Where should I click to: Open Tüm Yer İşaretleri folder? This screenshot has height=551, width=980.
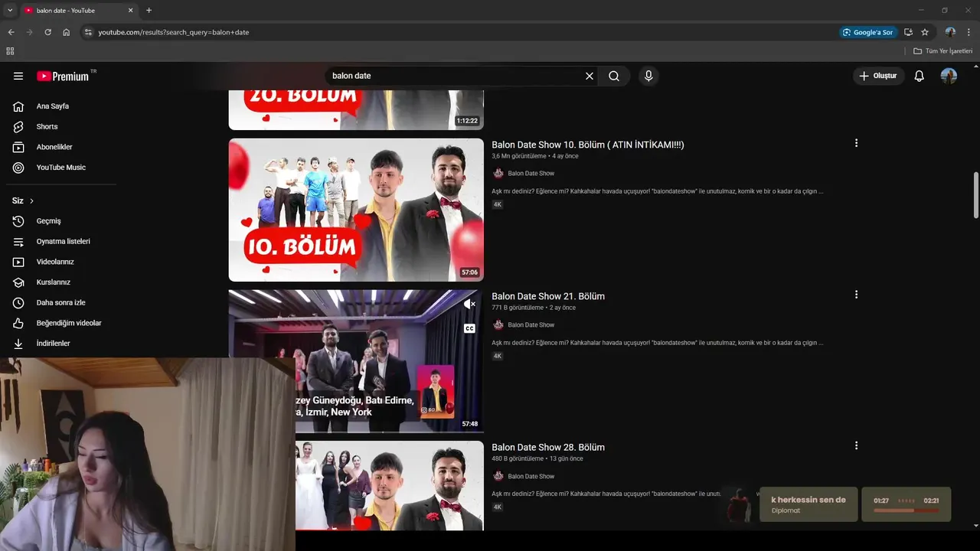pyautogui.click(x=942, y=51)
